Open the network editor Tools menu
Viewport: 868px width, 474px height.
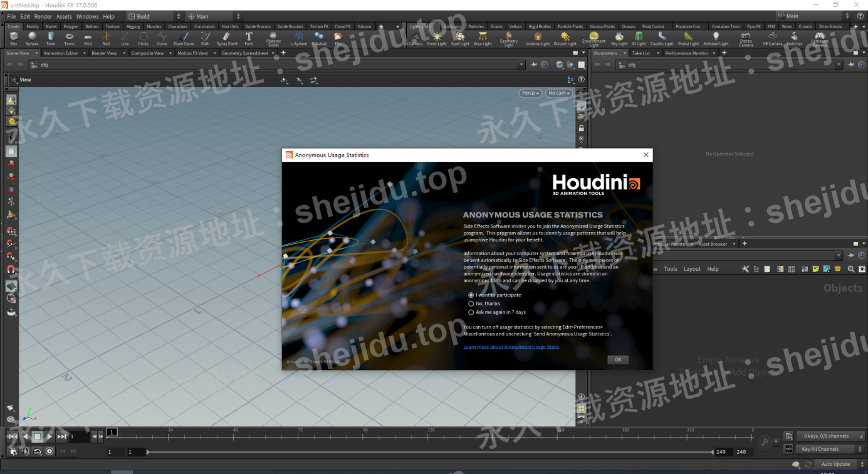coord(671,269)
